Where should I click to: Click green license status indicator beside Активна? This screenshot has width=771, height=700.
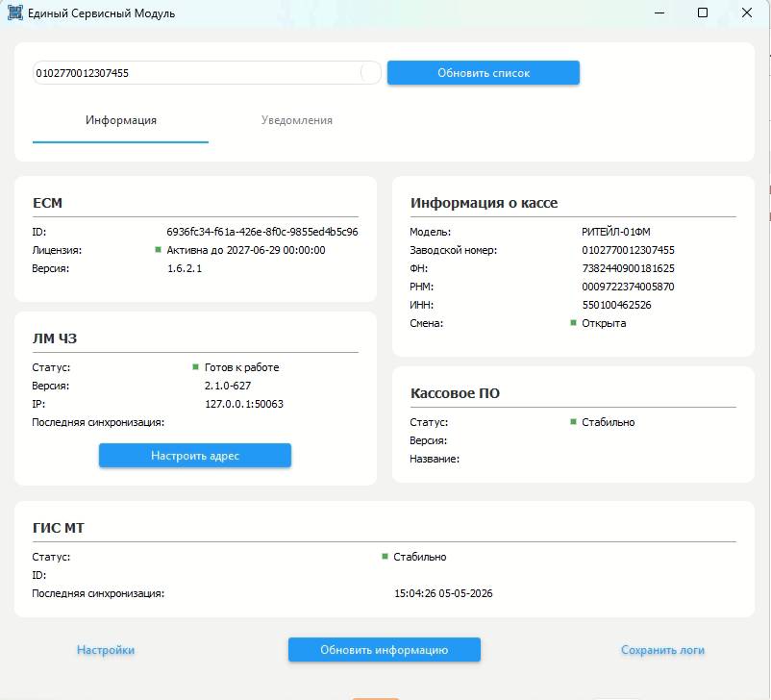(158, 250)
